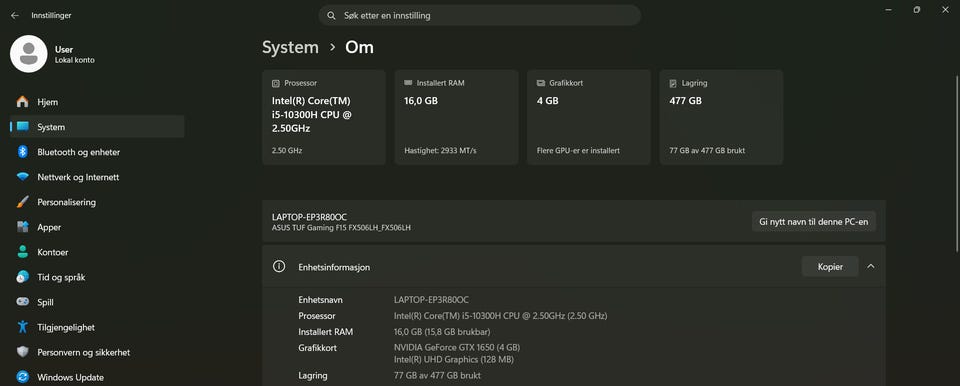Click the vertical page scrollbar

pos(957,163)
